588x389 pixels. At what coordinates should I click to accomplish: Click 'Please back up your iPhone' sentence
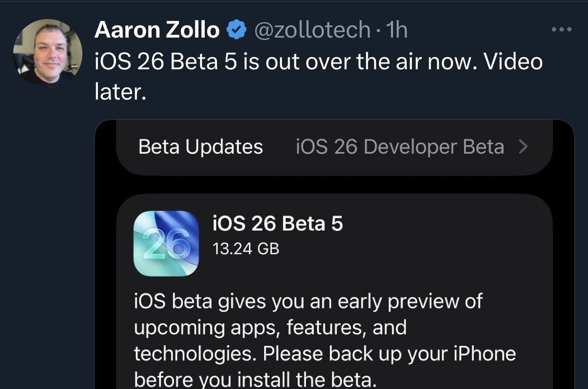coord(389,353)
